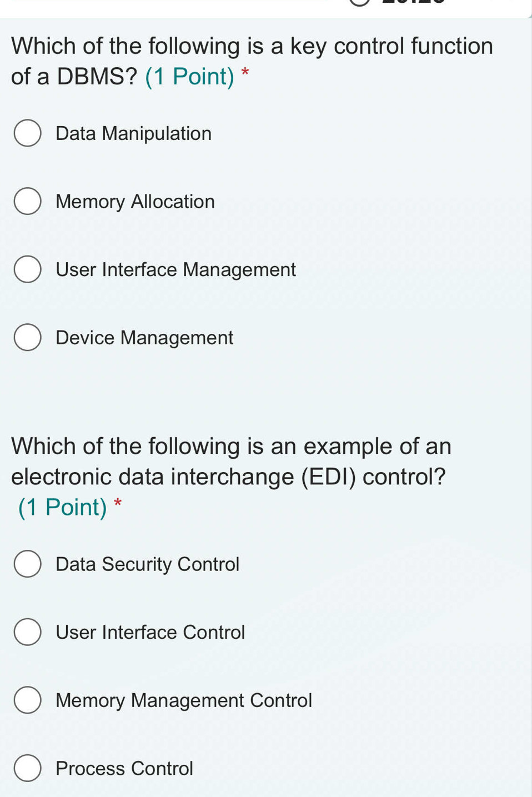This screenshot has width=532, height=797.
Task: Select the Memory Management Control option
Action: pyautogui.click(x=27, y=700)
